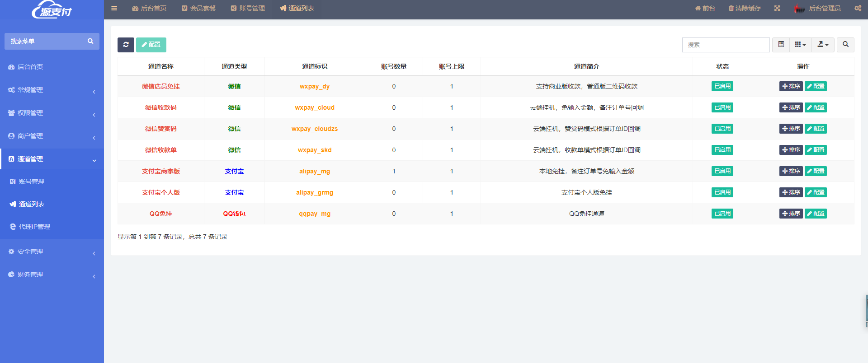The image size is (868, 363).
Task: Toggle 已启用 status of 微信收款码
Action: point(722,107)
